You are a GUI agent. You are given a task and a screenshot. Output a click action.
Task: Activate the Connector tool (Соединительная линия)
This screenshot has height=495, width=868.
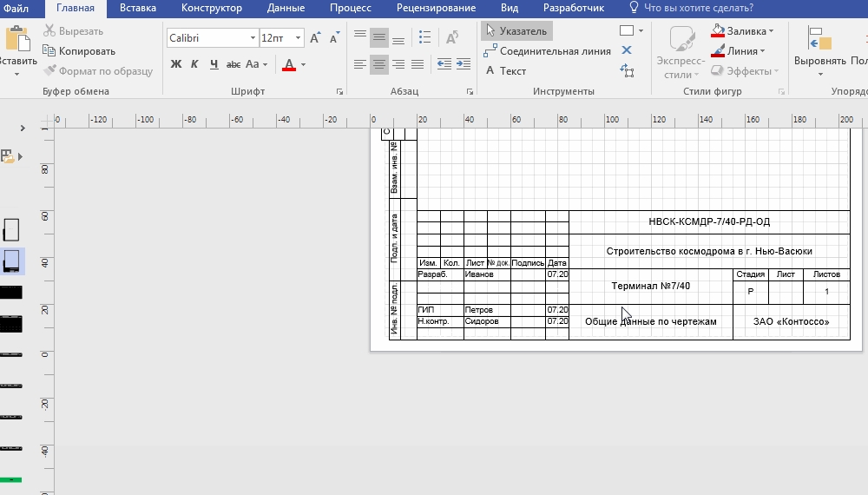[x=547, y=51]
